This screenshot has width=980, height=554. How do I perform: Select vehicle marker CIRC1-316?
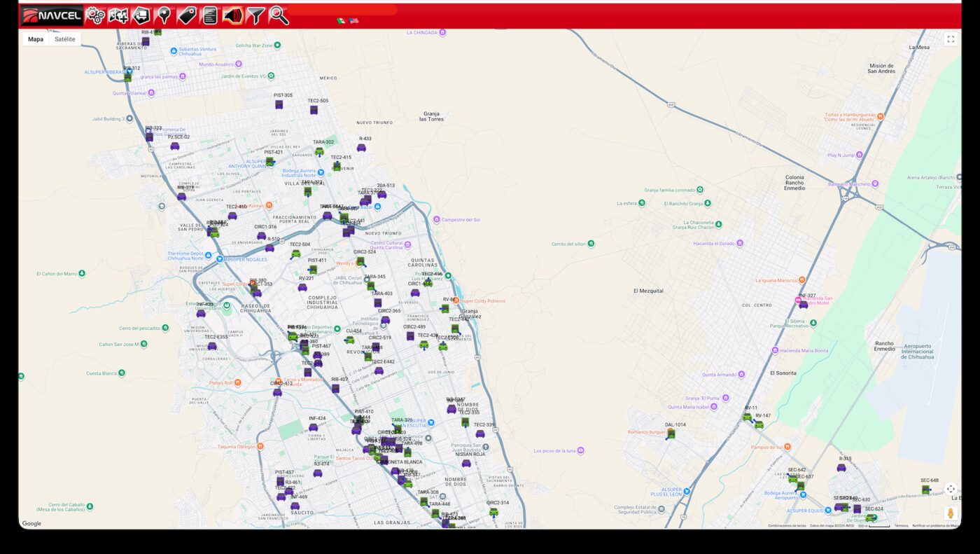tap(261, 236)
